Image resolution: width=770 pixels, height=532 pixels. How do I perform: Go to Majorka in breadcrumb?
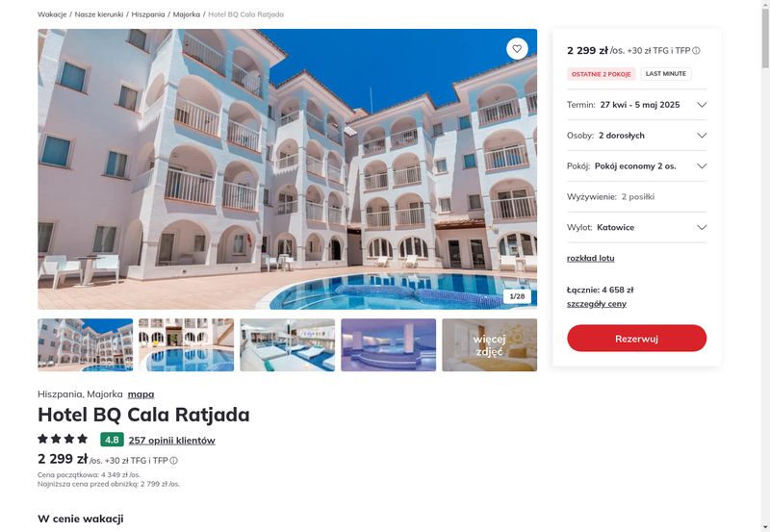187,14
